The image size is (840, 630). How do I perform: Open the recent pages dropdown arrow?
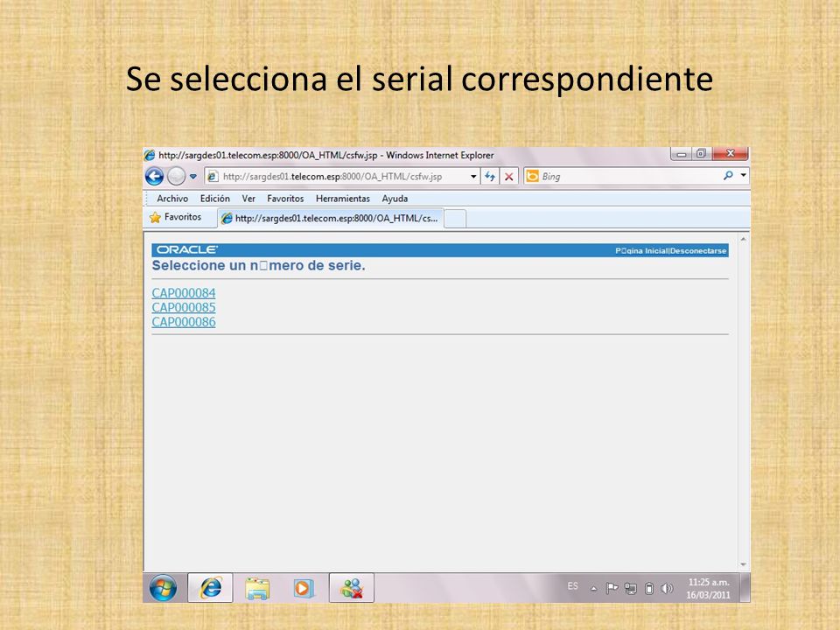pos(193,176)
